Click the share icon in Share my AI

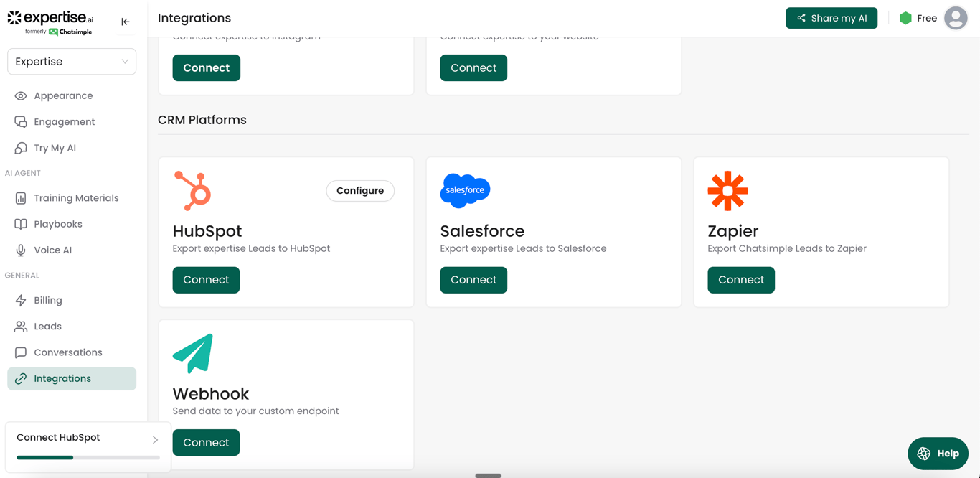(801, 18)
